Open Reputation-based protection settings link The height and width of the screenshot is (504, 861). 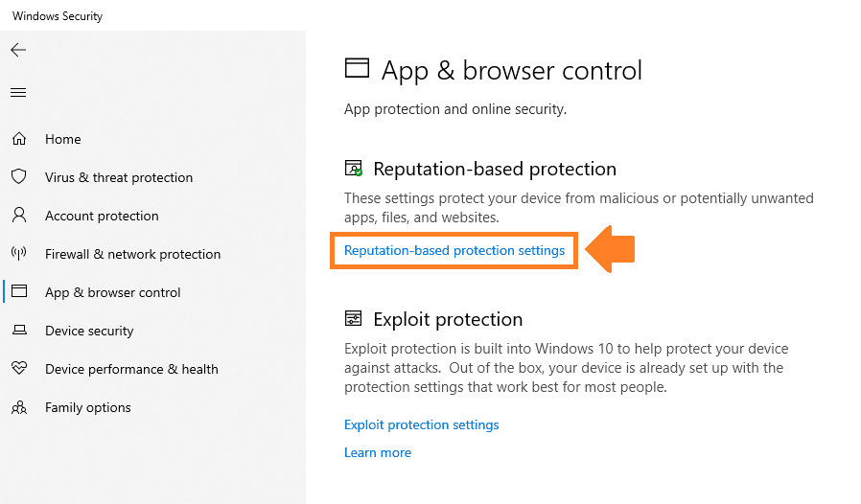tap(454, 250)
